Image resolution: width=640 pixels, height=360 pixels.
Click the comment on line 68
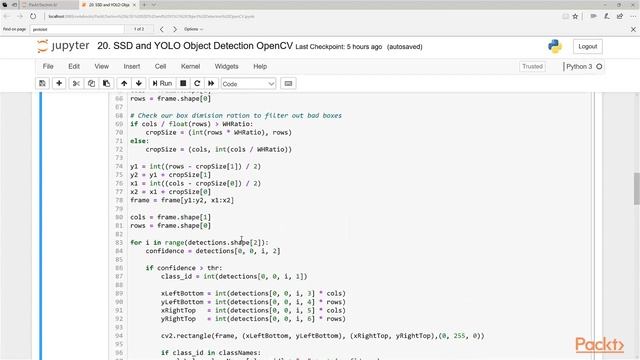(x=236, y=116)
